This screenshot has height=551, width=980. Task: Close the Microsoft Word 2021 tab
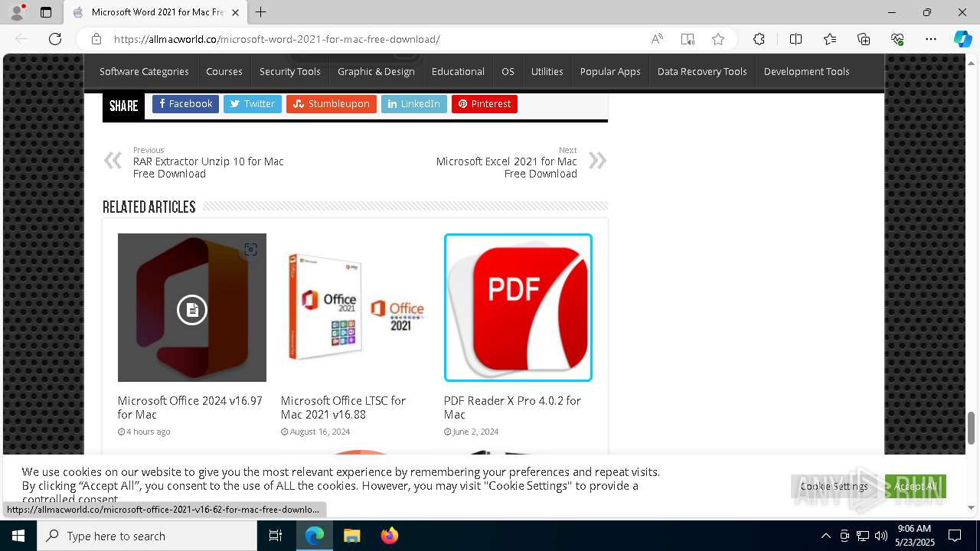(x=235, y=12)
